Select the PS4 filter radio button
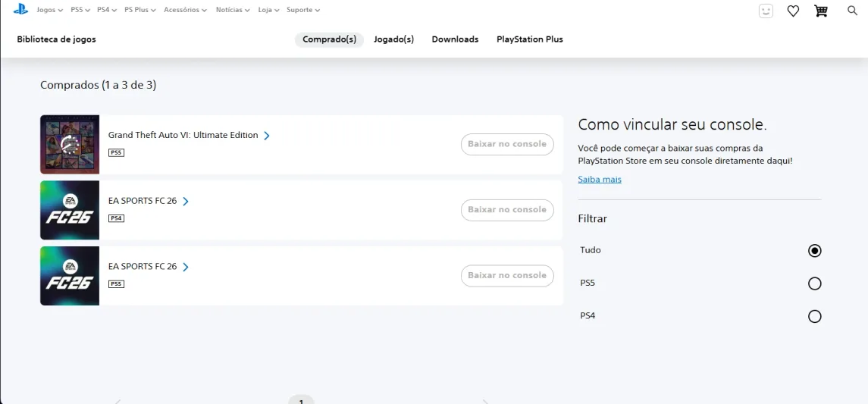The width and height of the screenshot is (868, 404). [x=814, y=317]
